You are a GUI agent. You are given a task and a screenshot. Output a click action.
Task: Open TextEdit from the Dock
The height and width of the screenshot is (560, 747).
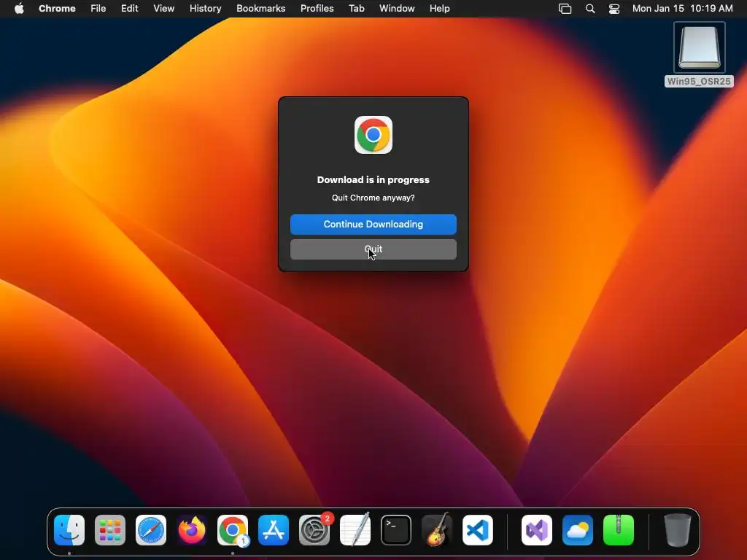[x=355, y=530]
